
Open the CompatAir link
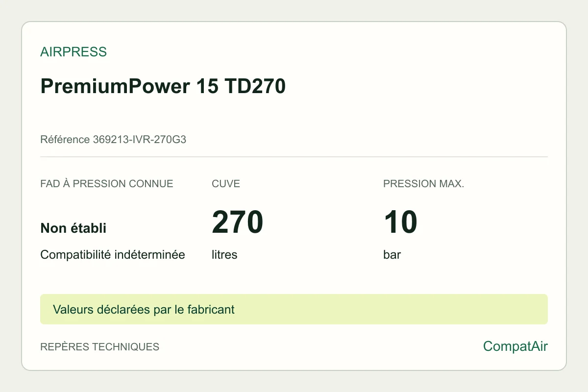click(515, 346)
